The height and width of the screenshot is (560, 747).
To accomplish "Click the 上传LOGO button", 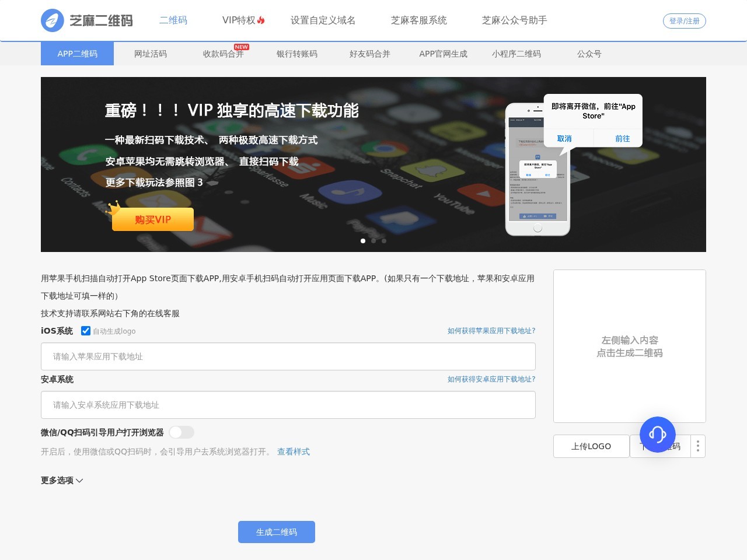I will coord(591,446).
